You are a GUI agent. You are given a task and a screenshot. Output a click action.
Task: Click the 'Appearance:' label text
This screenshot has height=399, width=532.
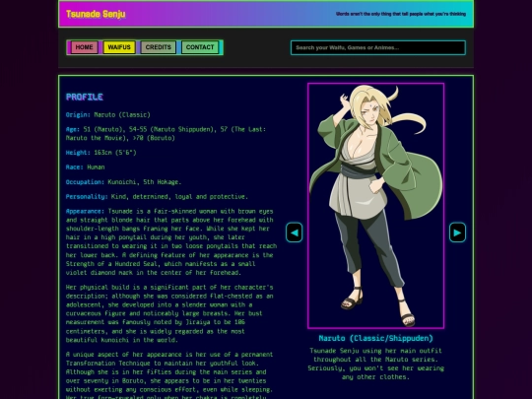(x=85, y=212)
